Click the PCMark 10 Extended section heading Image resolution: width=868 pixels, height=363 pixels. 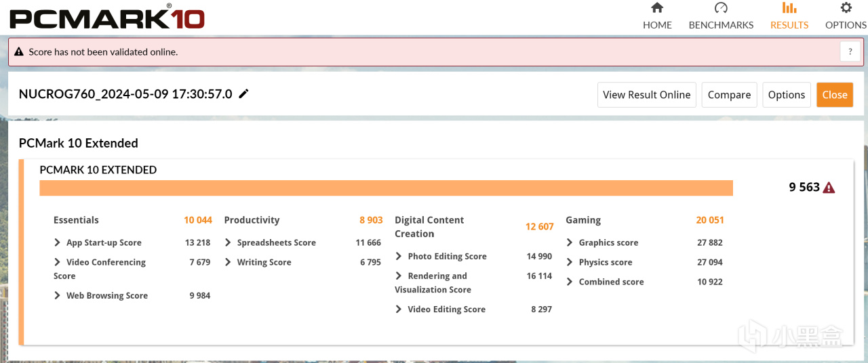coord(79,143)
